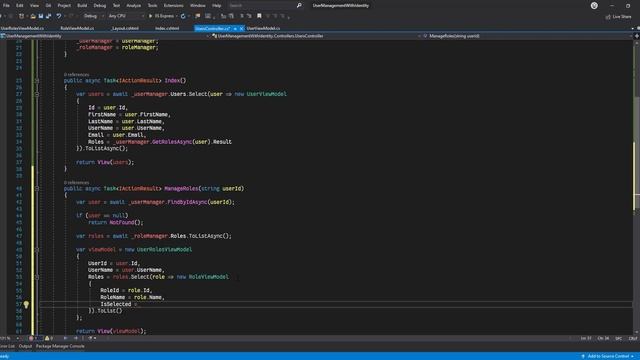The height and width of the screenshot is (360, 640).
Task: Switch to RoleViewModel.cs tab
Action: click(x=77, y=28)
